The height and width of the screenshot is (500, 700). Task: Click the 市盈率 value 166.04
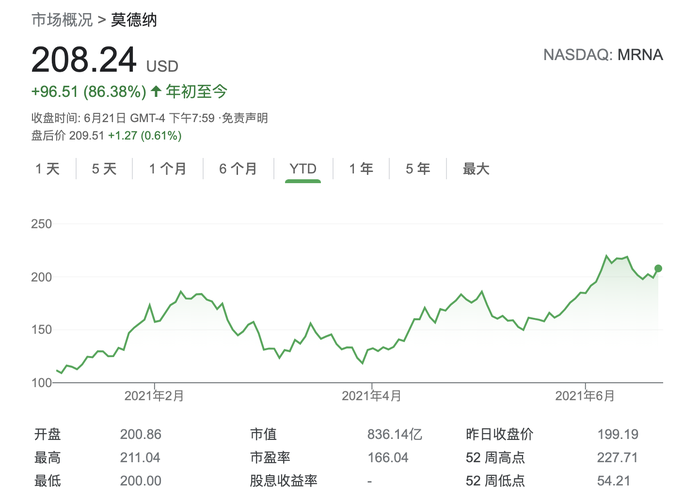(x=388, y=458)
